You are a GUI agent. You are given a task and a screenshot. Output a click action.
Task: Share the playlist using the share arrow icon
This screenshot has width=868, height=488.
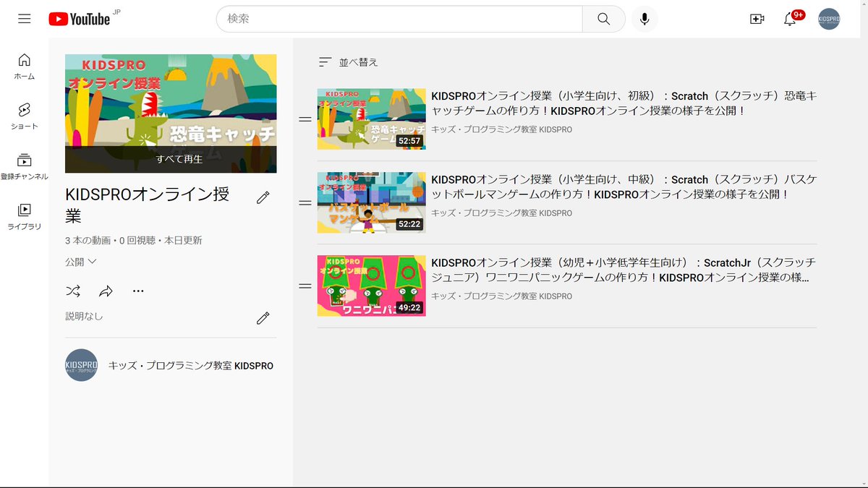tap(106, 291)
